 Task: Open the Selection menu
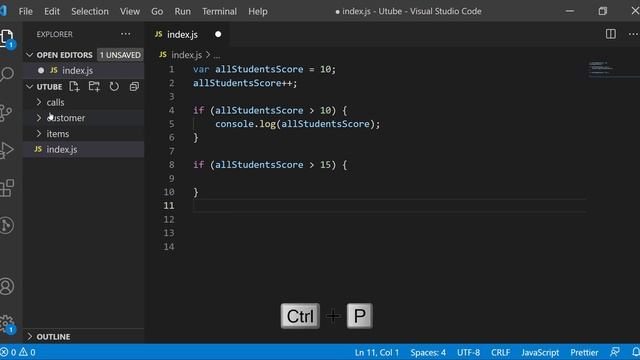[90, 11]
